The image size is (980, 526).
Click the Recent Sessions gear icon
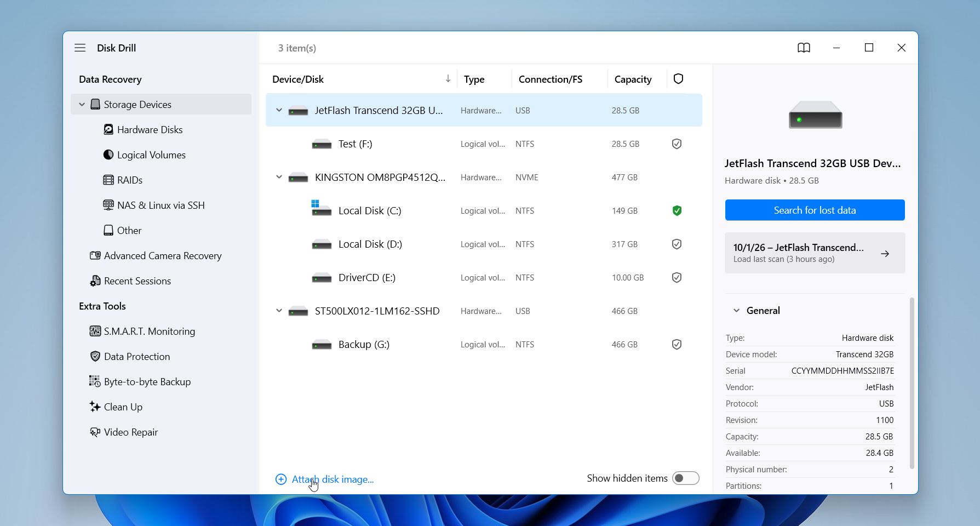(95, 281)
